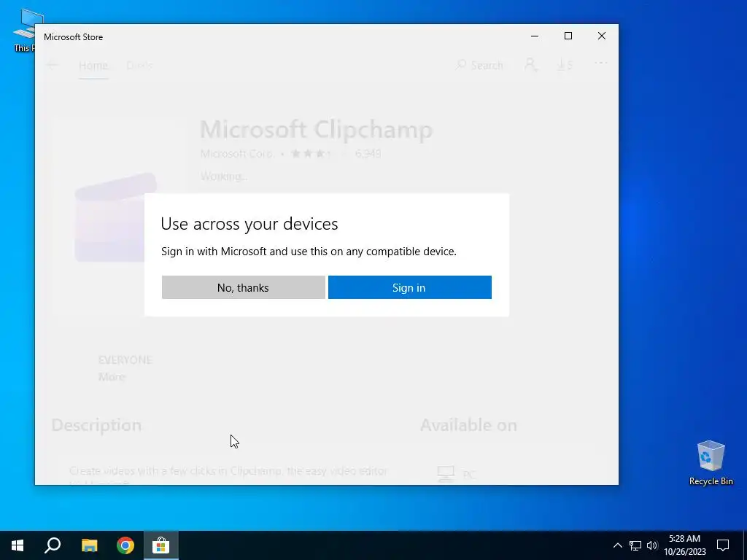Open the user account icon
Screen dimensions: 747x560
tap(531, 65)
